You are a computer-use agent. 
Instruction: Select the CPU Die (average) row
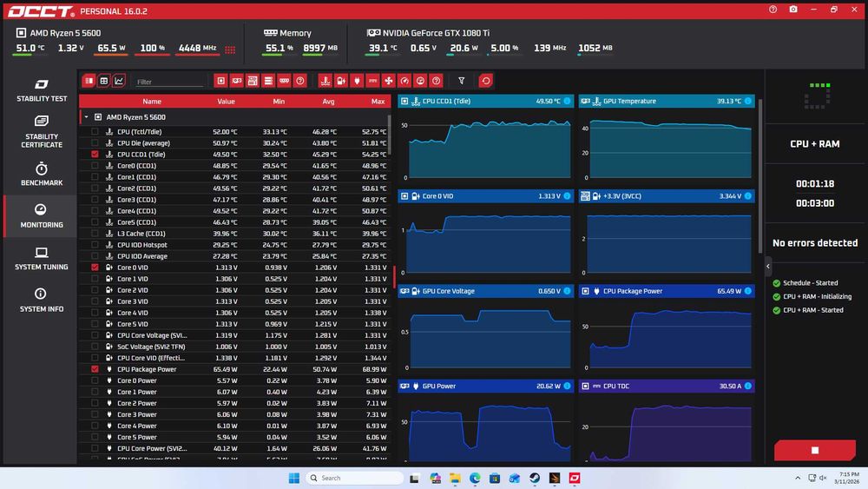(x=235, y=143)
